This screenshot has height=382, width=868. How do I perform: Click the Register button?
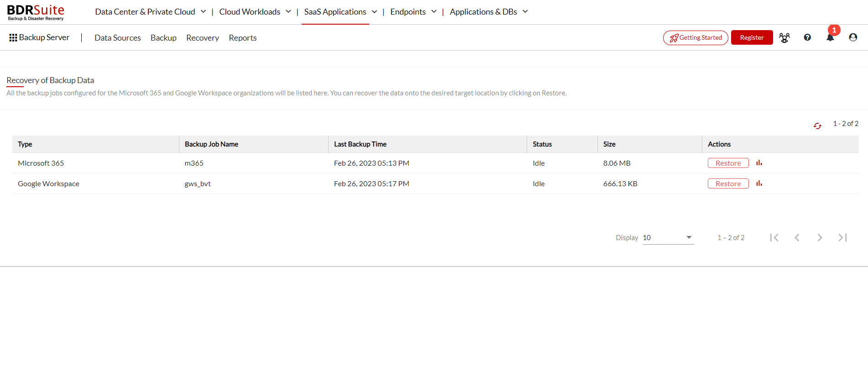tap(752, 37)
